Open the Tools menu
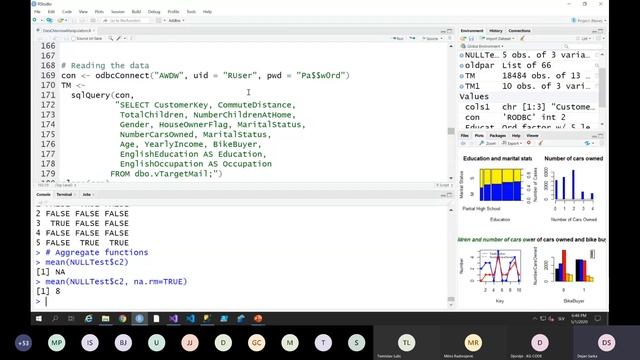The height and width of the screenshot is (360, 640). pos(191,12)
